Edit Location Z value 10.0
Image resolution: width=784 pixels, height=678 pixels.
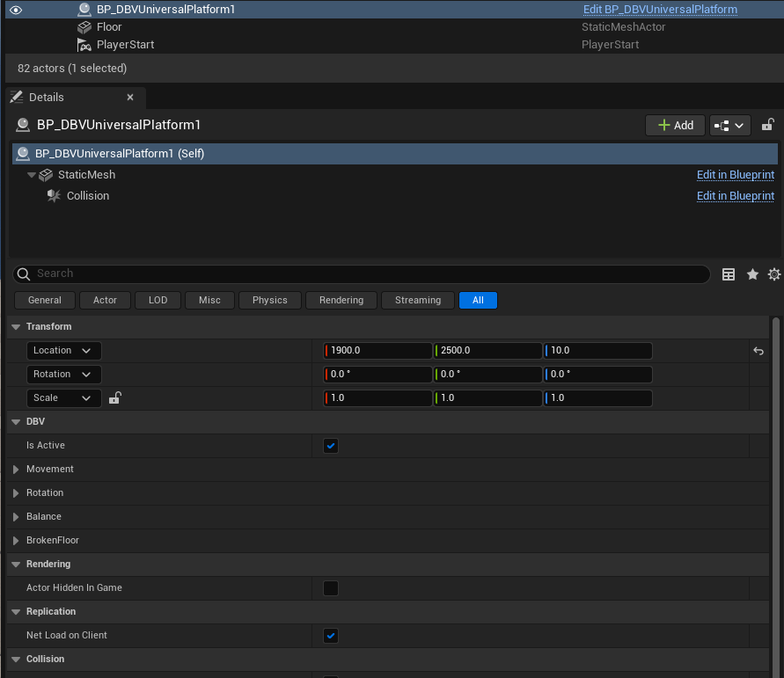(x=597, y=351)
